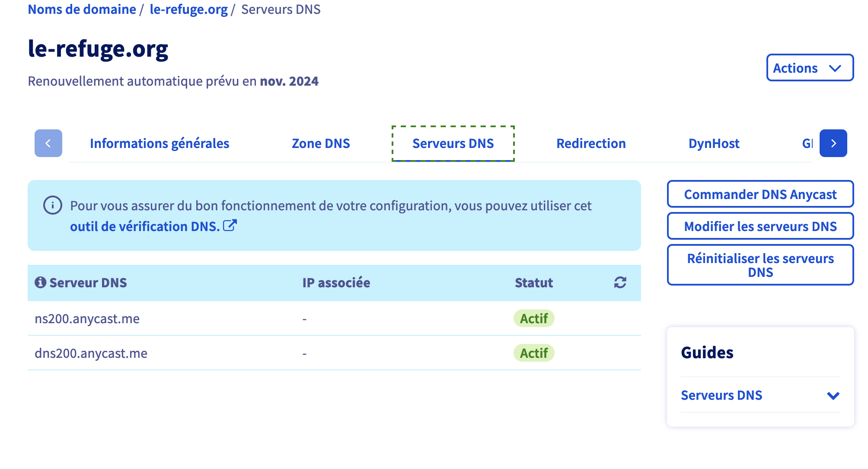Viewport: 868px width, 469px height.
Task: Go to the DynHost tab
Action: pos(714,143)
